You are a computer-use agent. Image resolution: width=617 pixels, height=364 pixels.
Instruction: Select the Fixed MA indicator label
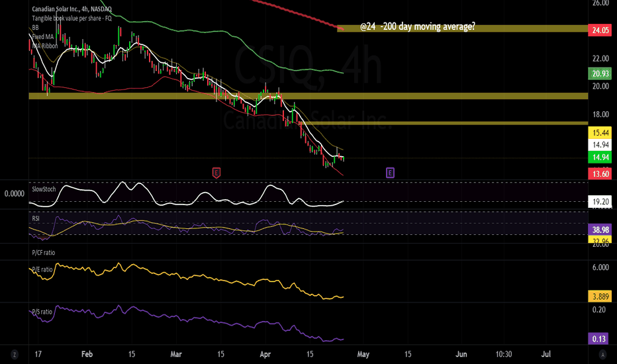tap(43, 36)
